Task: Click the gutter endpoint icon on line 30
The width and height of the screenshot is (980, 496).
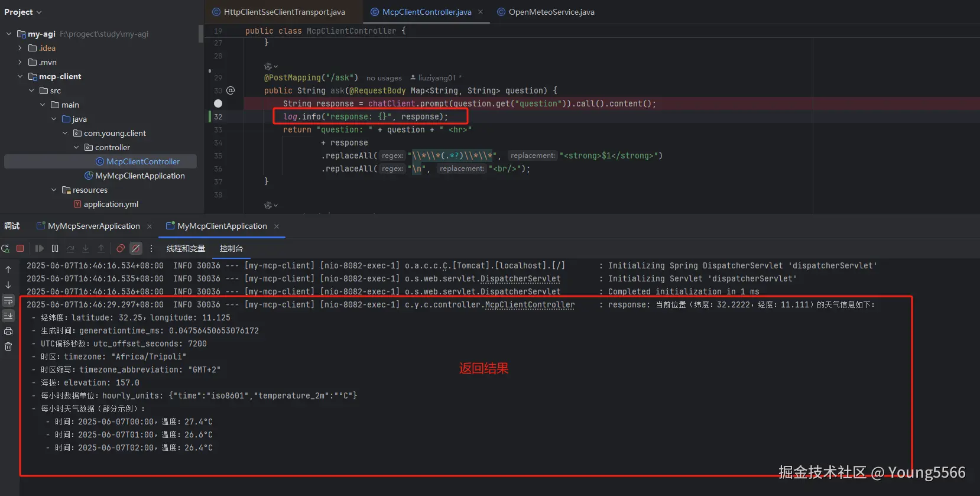Action: click(x=231, y=90)
